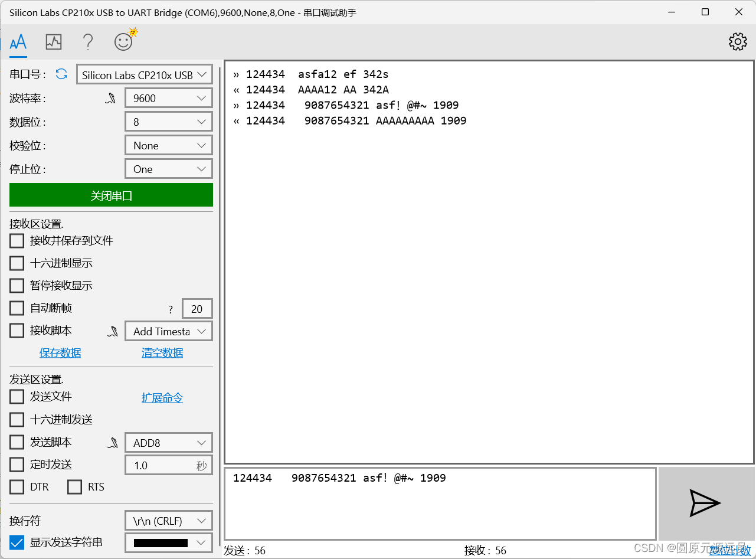Enable 定时发送 checkbox
Screen dimensions: 756x559
tap(17, 465)
